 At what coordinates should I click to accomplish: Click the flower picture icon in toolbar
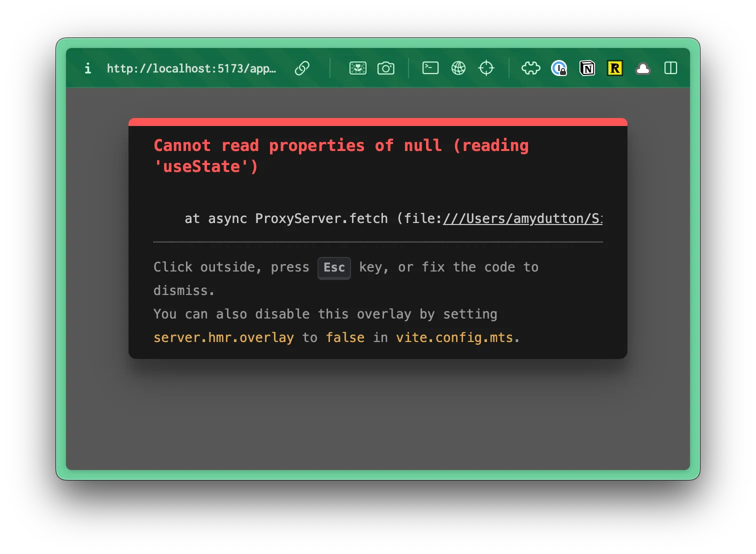point(357,68)
